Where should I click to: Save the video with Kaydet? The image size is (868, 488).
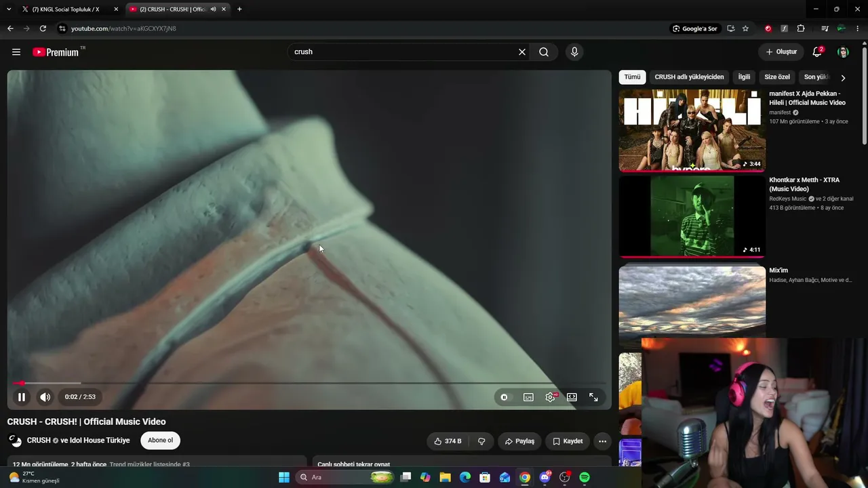(x=568, y=441)
